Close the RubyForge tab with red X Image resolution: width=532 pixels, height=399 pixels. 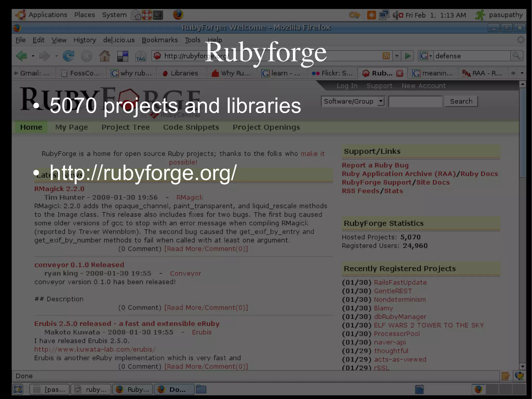400,73
